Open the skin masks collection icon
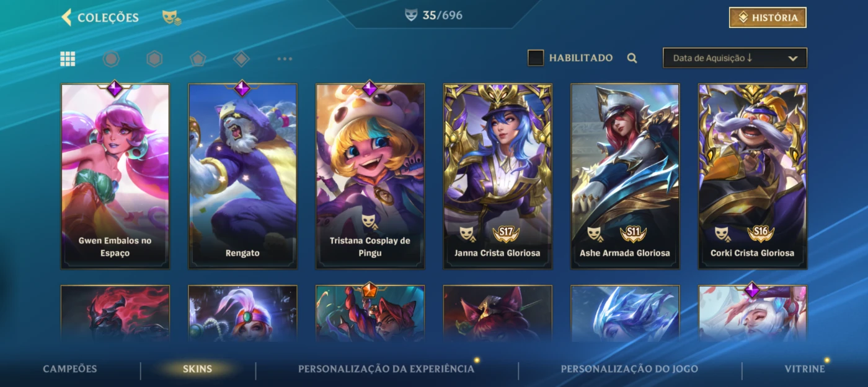868x387 pixels. (172, 17)
